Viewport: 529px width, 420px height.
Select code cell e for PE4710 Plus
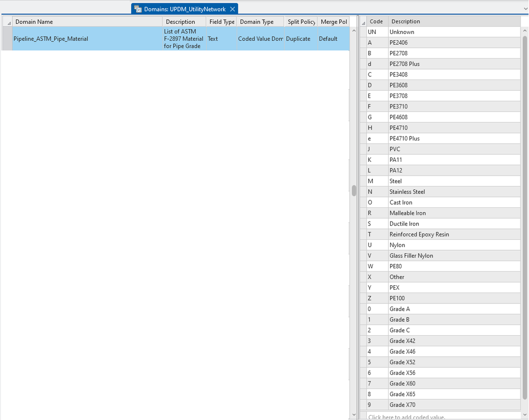377,138
